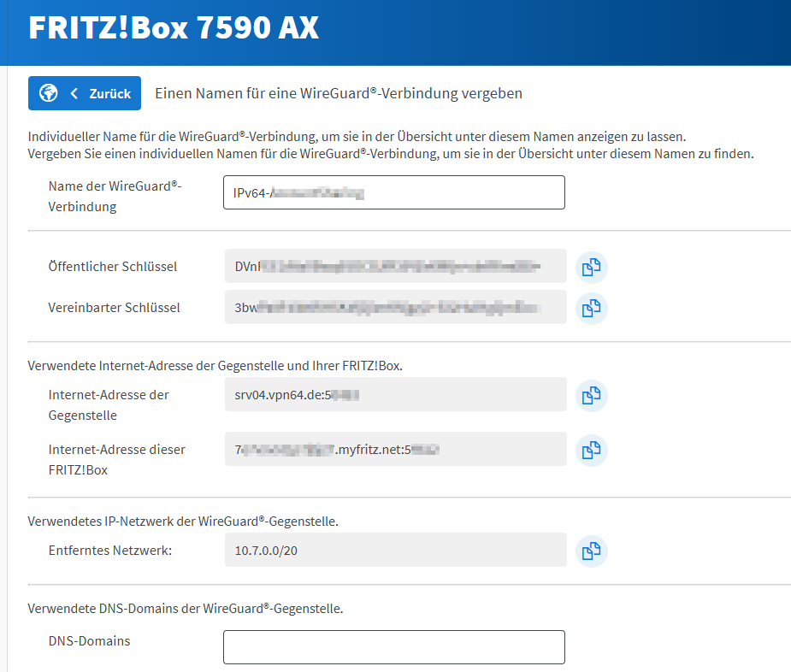Click the DNS-Domains label
The image size is (791, 672).
(x=90, y=640)
